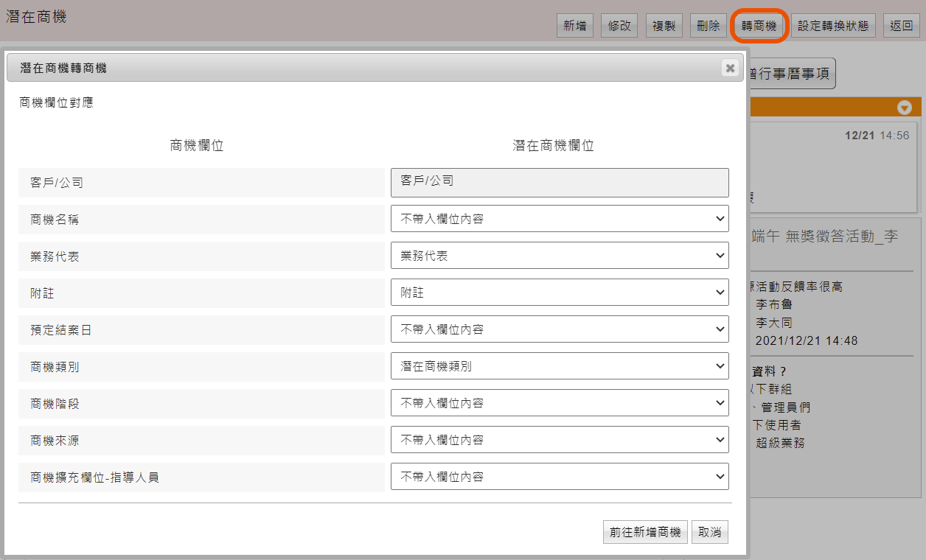Screen dimensions: 926x560
Task: Click the 商機類別 row label
Action: click(x=55, y=367)
